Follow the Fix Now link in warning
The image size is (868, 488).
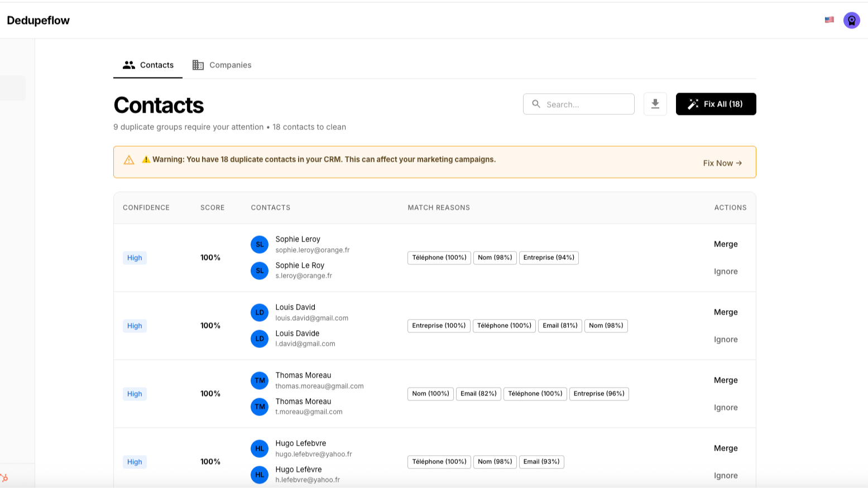click(722, 163)
